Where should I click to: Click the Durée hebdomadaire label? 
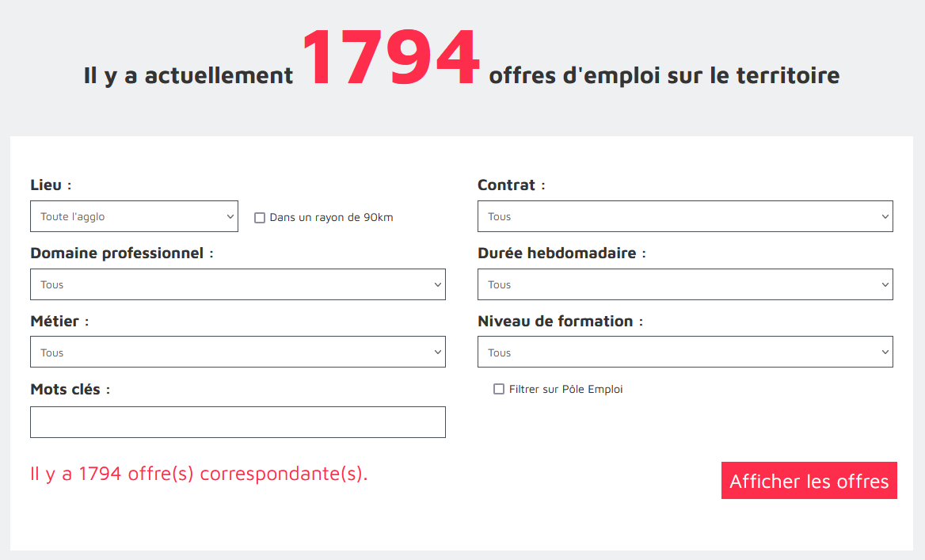coord(557,253)
